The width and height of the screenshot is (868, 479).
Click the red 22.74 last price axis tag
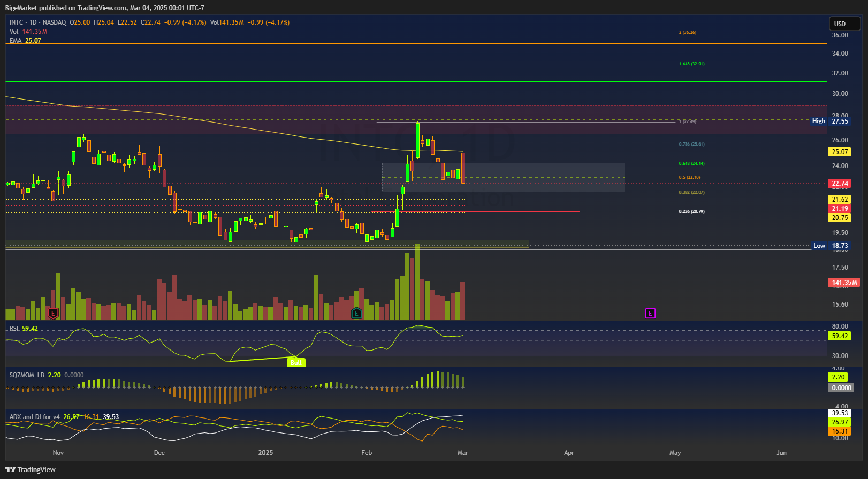coord(840,184)
